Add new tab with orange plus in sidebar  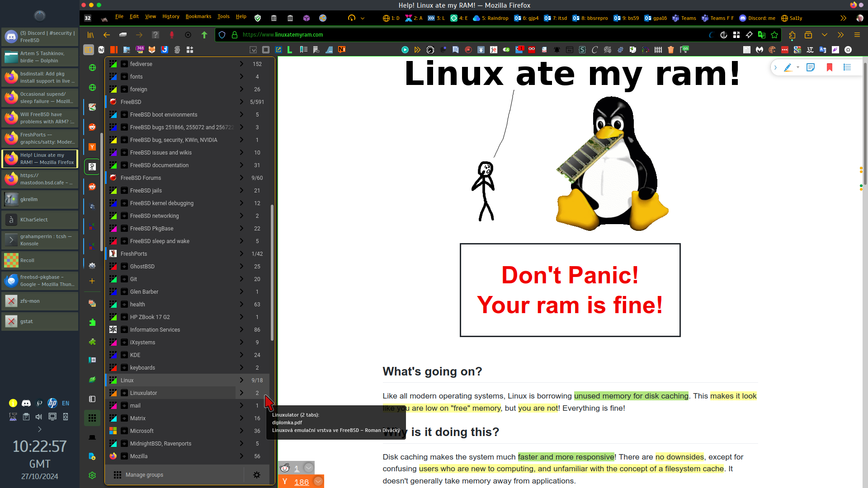click(92, 281)
